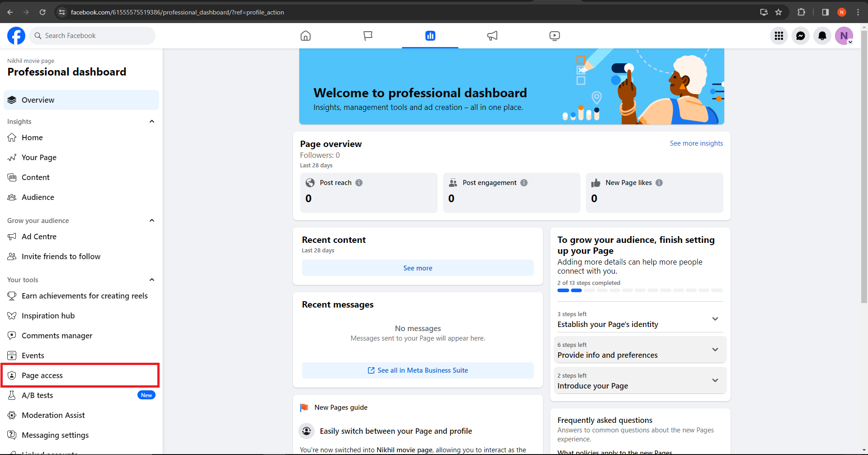This screenshot has width=868, height=455.
Task: Click the New Page likes card
Action: [655, 193]
